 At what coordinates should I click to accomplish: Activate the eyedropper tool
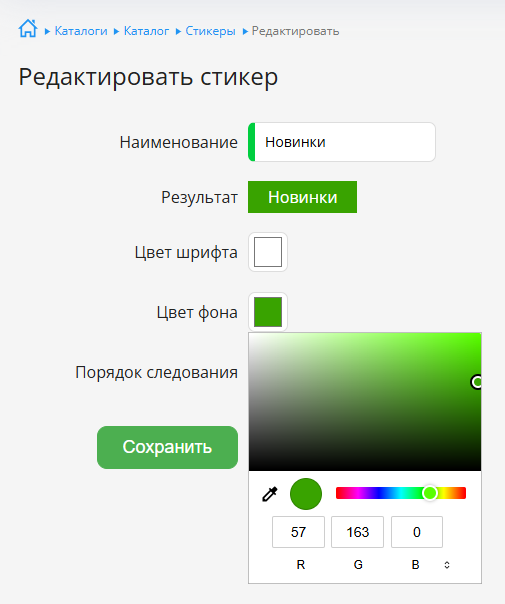[270, 494]
